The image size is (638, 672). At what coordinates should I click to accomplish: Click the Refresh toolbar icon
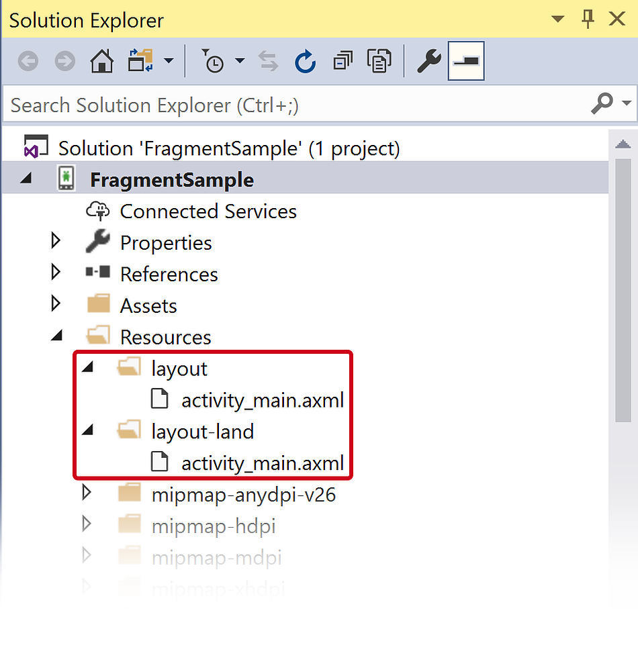(306, 62)
